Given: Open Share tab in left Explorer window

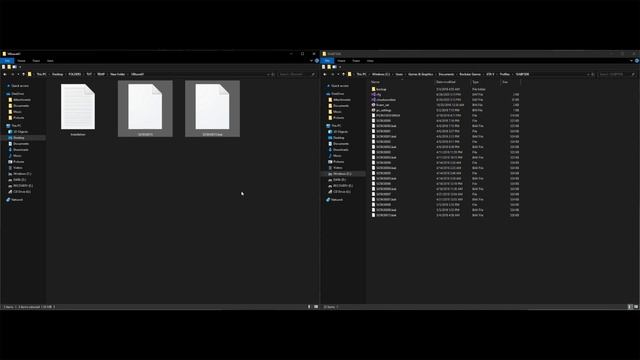Looking at the screenshot, I should click(36, 61).
